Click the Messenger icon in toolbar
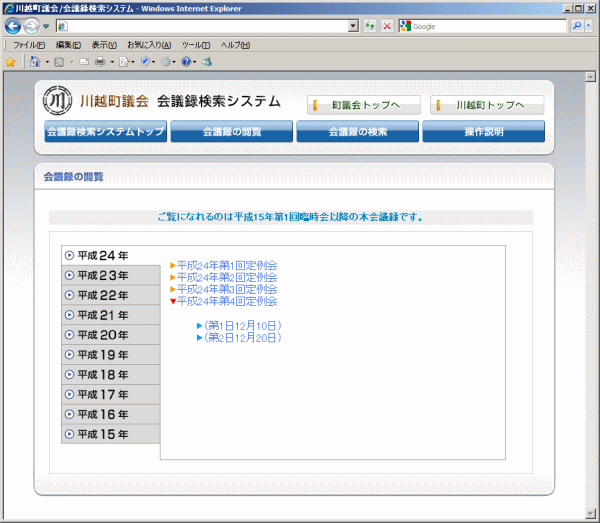This screenshot has width=600, height=523. coord(207,62)
